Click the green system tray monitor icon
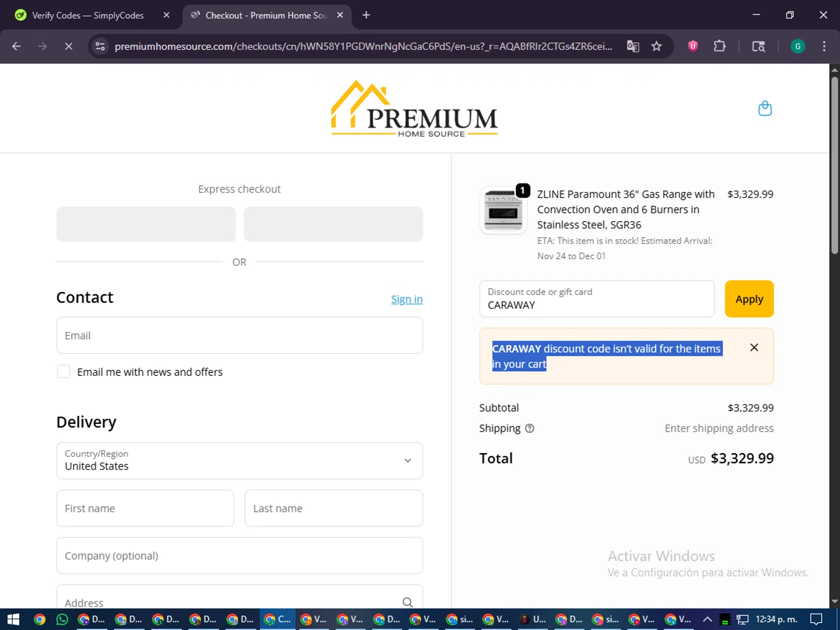The width and height of the screenshot is (840, 630). click(725, 619)
